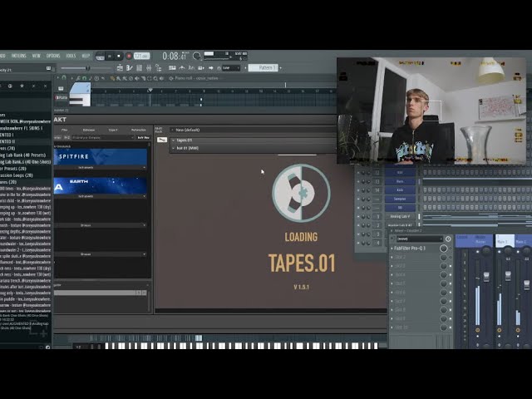532x399 pixels.
Task: Select the Earth library banner
Action: click(101, 186)
